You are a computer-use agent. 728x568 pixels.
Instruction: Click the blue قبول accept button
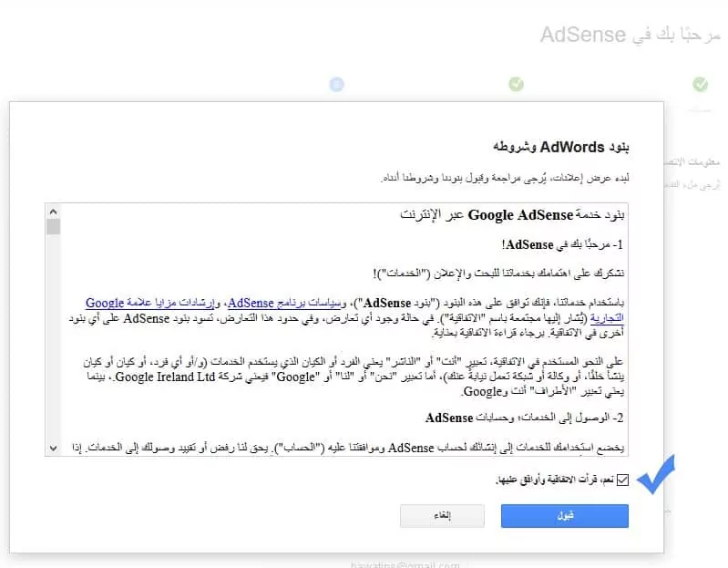(x=565, y=515)
